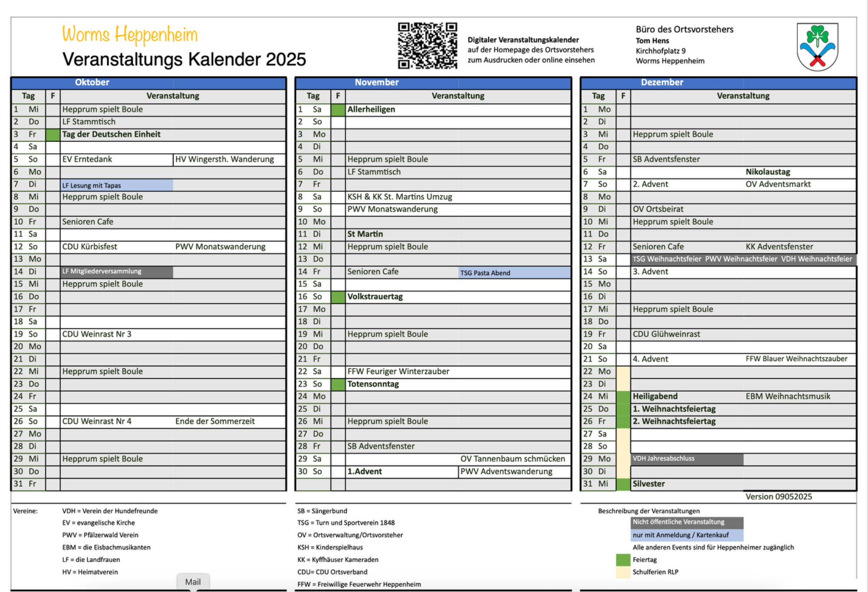868x592 pixels.
Task: Click 'EV Erntedank' on 5 Oktober
Action: (87, 159)
